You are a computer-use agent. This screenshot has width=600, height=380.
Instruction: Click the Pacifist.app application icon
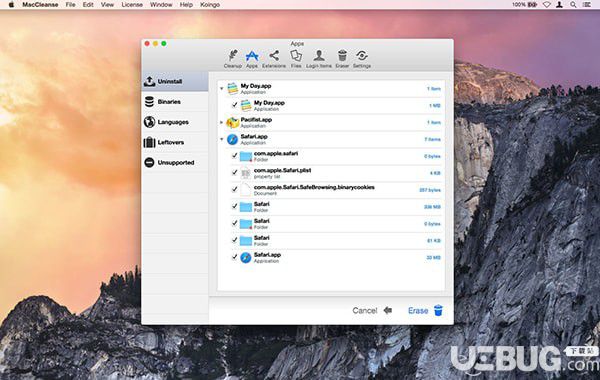click(x=232, y=122)
